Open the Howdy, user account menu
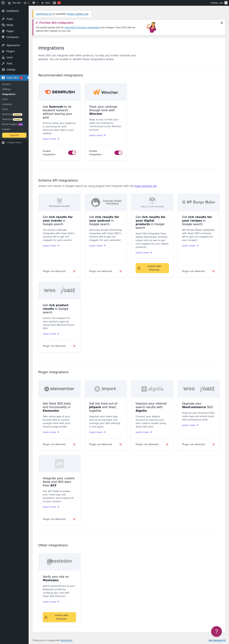229x644 pixels. tap(218, 3)
